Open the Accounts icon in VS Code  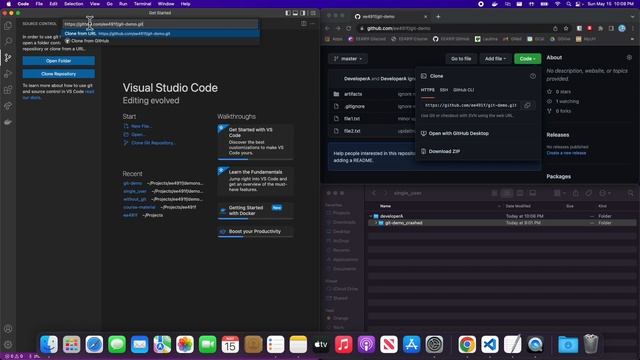pyautogui.click(x=8, y=329)
